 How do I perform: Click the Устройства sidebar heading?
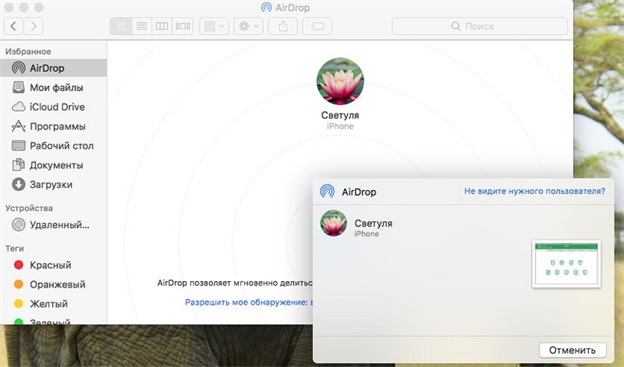29,208
